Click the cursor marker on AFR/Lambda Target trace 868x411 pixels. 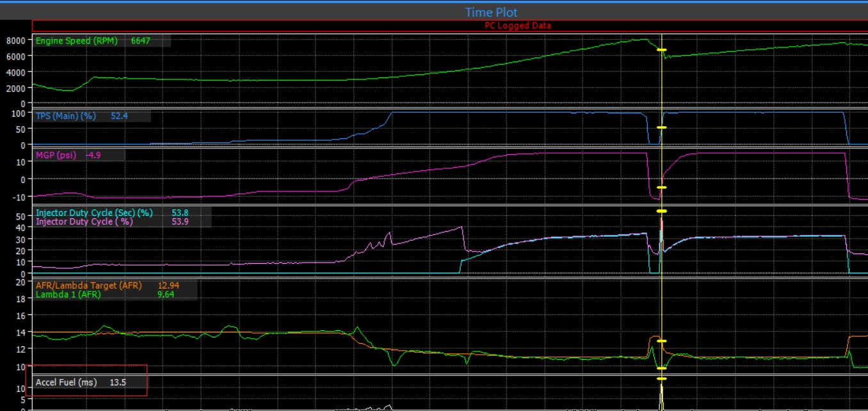pyautogui.click(x=662, y=341)
